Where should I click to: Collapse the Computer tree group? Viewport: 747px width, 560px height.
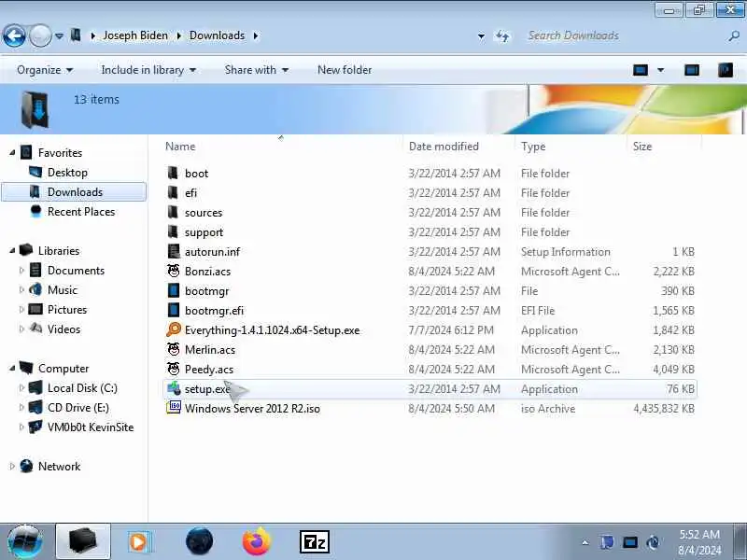[x=12, y=369]
